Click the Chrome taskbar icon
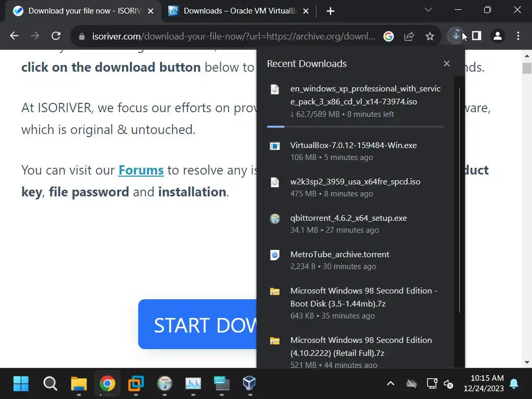The width and height of the screenshot is (532, 399). pyautogui.click(x=107, y=383)
